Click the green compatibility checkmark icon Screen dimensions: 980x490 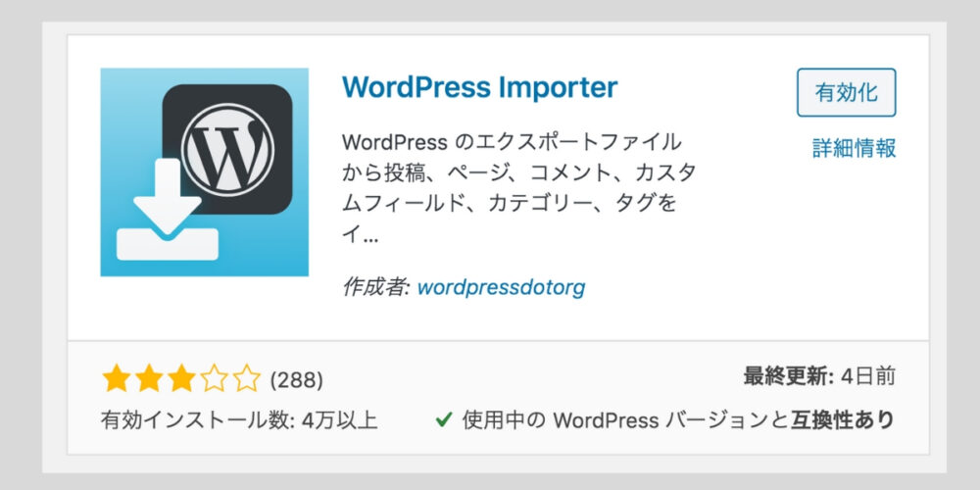tap(443, 420)
